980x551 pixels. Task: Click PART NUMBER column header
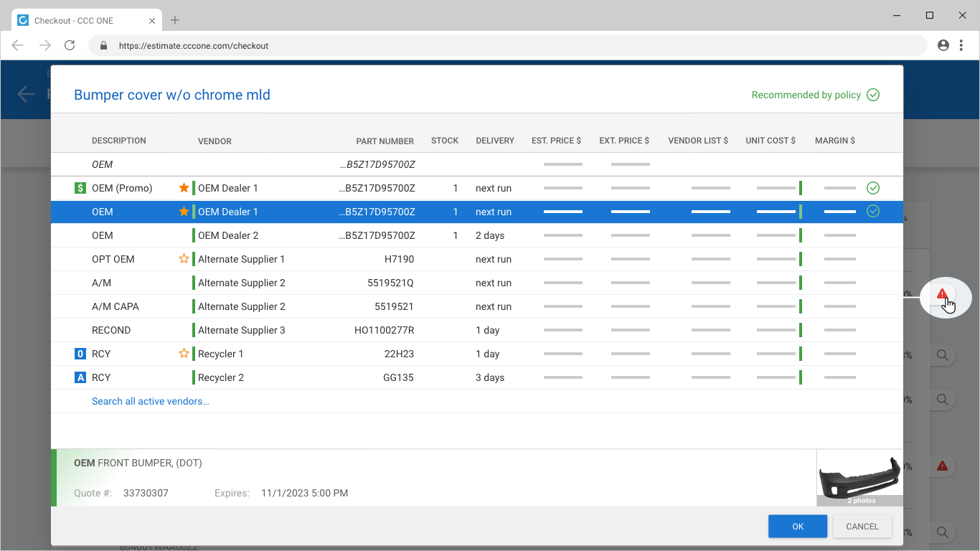tap(385, 141)
